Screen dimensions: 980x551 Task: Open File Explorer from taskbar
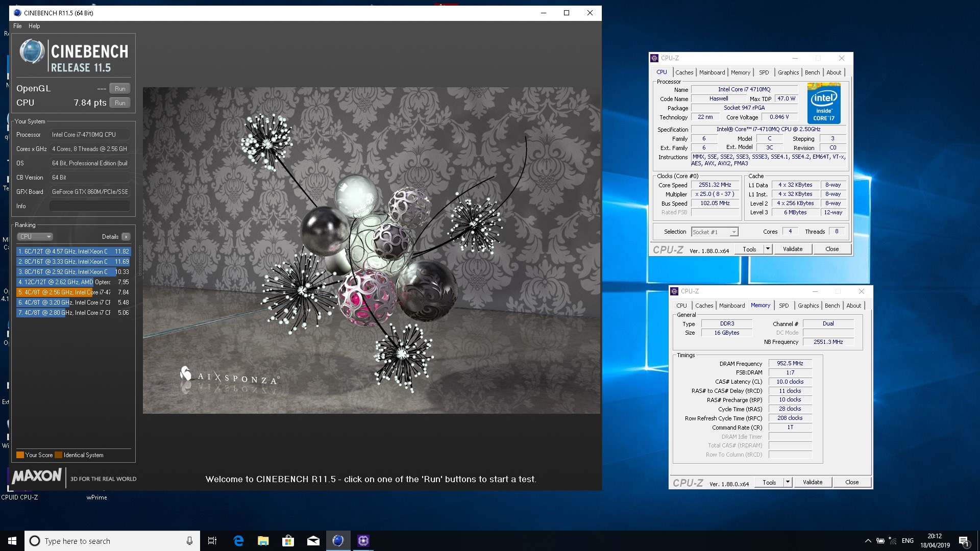(263, 541)
